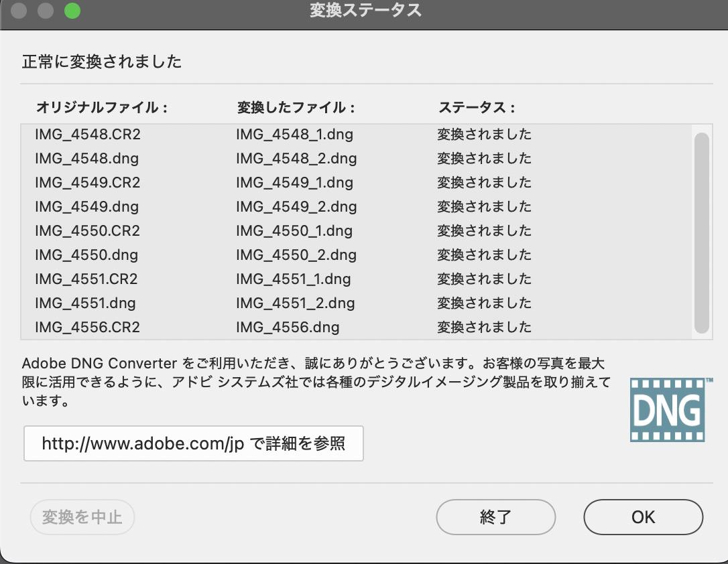The height and width of the screenshot is (564, 728).
Task: Click converted file IMG_4550_2.dng
Action: 297,255
